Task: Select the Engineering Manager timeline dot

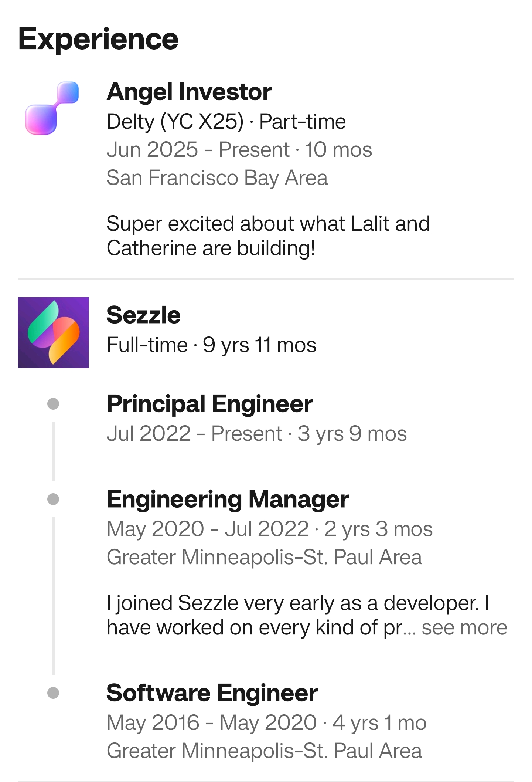Action: pos(53,499)
